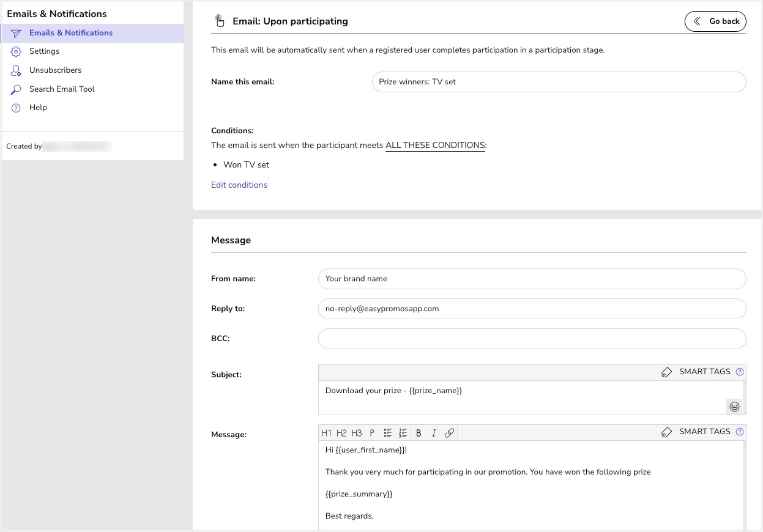Toggle bold formatting in the message

pos(419,433)
